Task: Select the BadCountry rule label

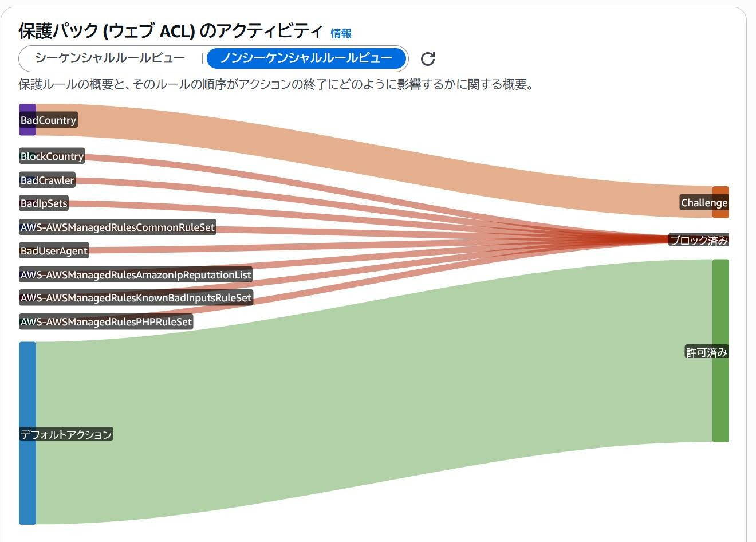Action: [x=49, y=120]
